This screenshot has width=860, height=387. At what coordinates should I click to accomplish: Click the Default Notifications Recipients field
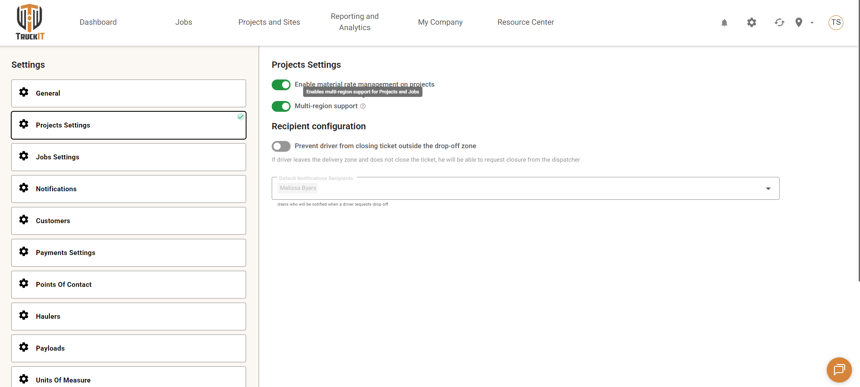click(525, 188)
